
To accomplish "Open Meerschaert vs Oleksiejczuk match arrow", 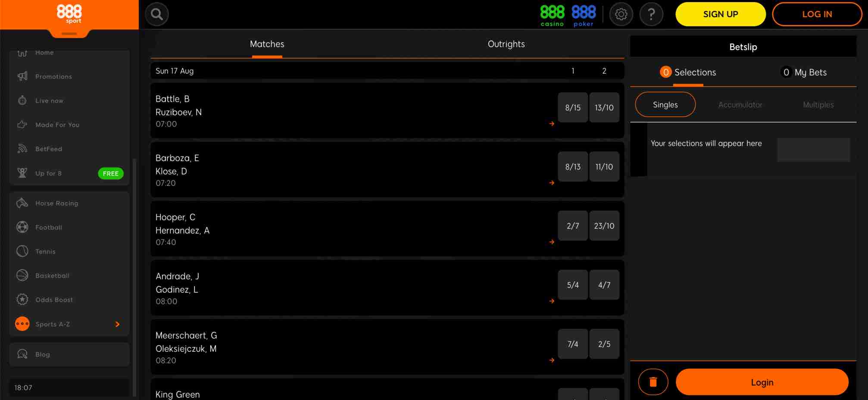I will (x=552, y=360).
